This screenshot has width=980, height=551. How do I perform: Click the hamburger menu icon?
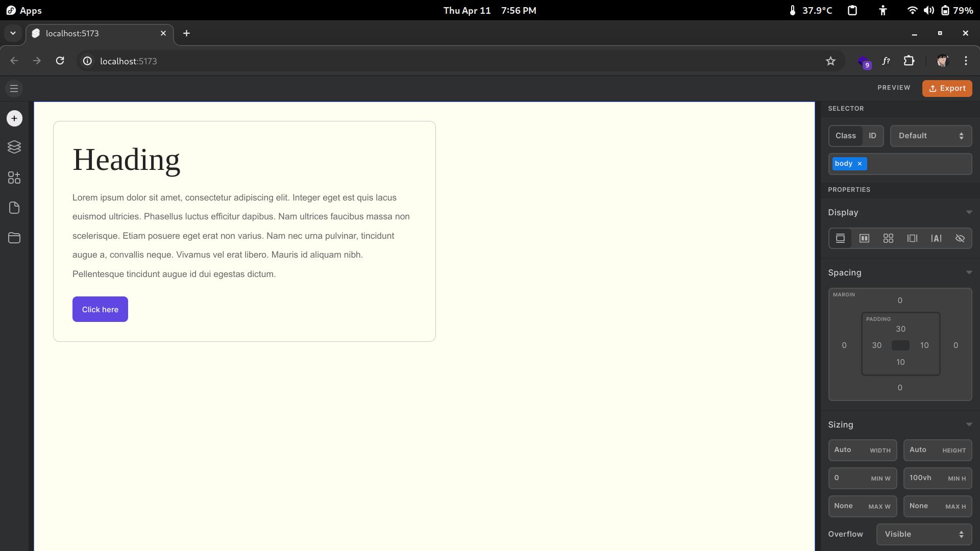[x=14, y=88]
